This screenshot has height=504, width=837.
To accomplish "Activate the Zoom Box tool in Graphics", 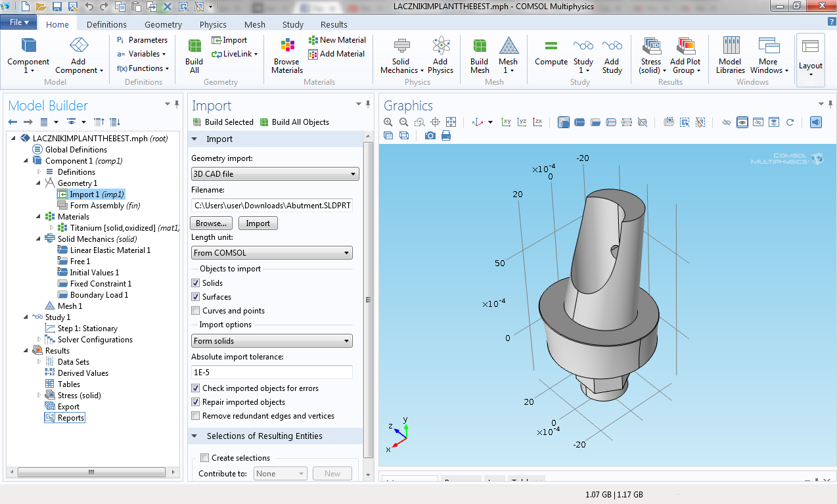I will click(x=420, y=122).
